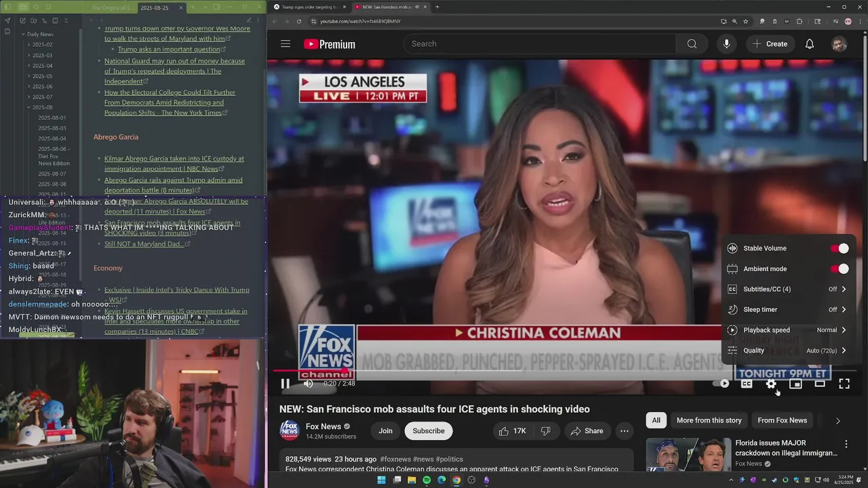Open the Sleep timer submenu

[787, 310]
